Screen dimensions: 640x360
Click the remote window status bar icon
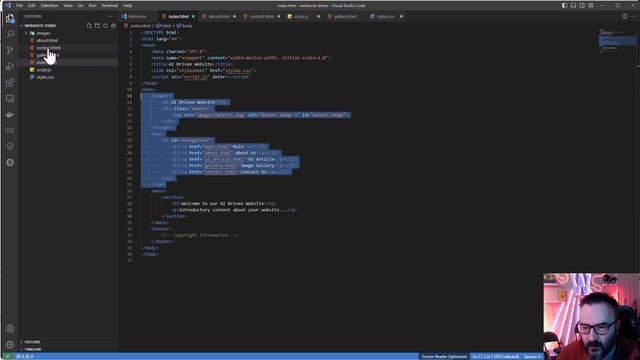7,356
